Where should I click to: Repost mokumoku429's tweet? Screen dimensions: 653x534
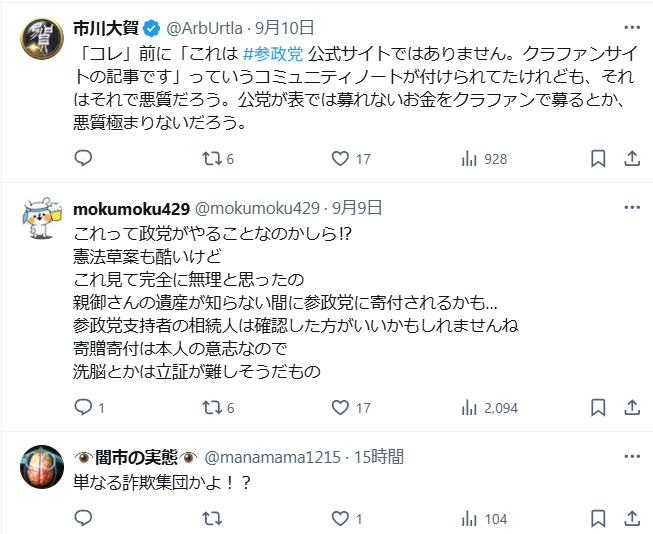pos(212,408)
